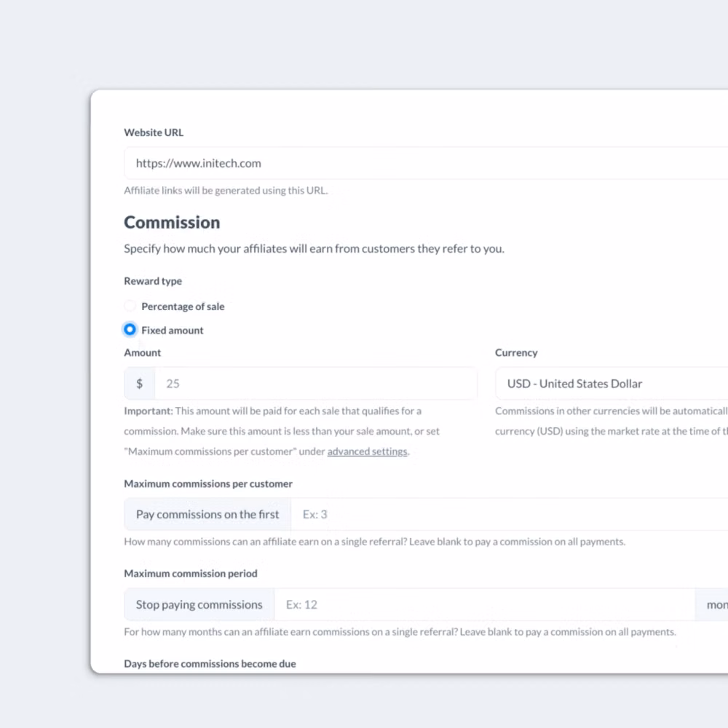Viewport: 728px width, 728px height.
Task: Click the 'Pay commissions on the first' prefix
Action: click(x=207, y=514)
